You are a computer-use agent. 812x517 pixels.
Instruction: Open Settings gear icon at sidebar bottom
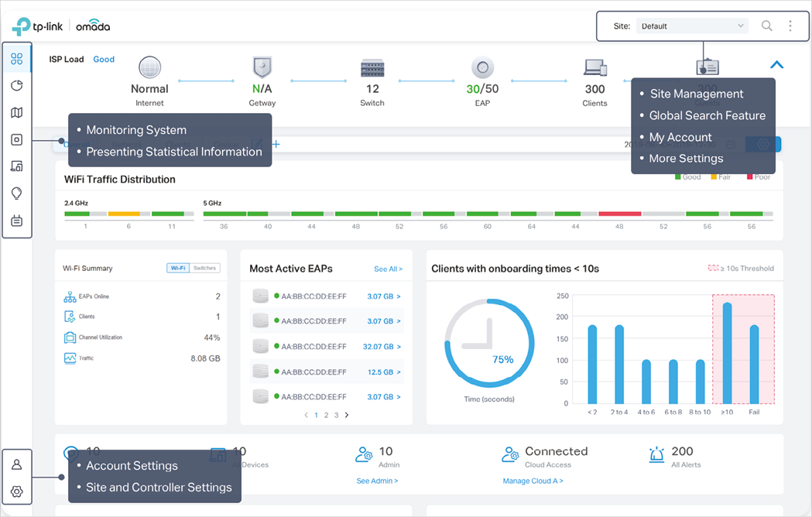(x=16, y=491)
